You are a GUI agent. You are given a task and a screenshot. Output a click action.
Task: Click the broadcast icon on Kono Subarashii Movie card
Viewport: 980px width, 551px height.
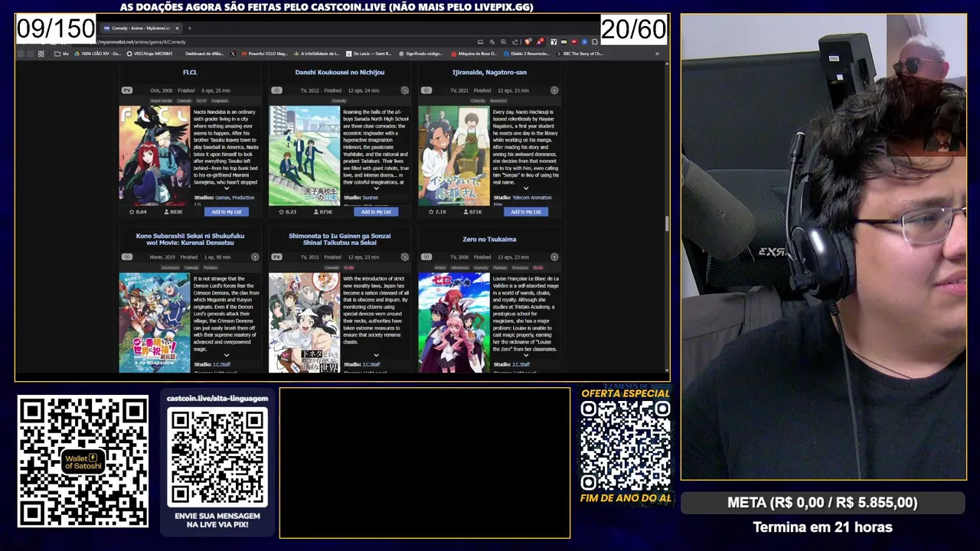tap(255, 257)
